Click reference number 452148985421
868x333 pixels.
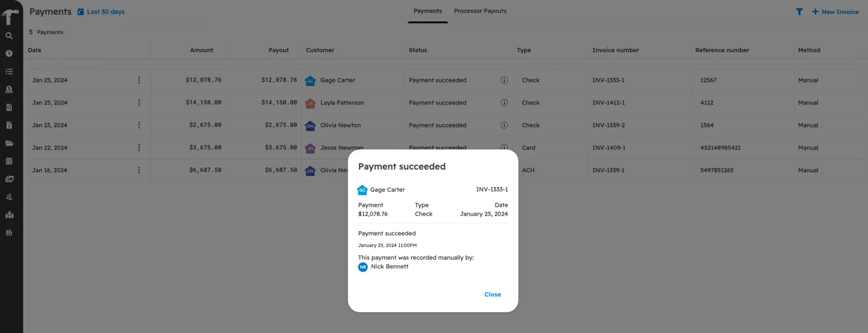click(720, 148)
